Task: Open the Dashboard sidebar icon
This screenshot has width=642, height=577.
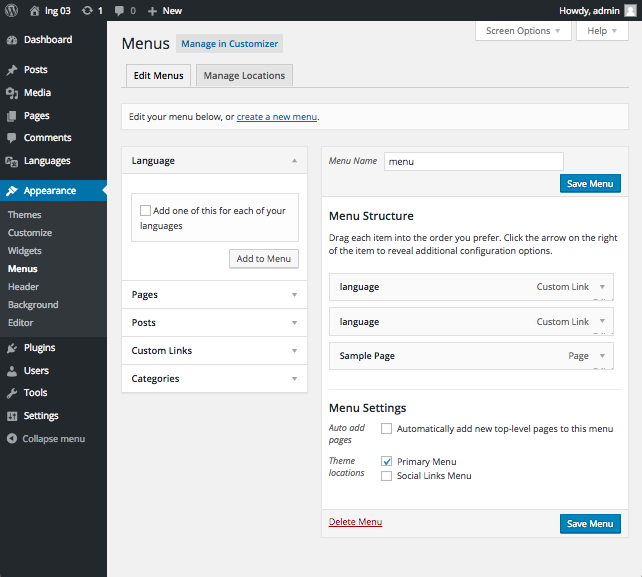Action: (x=12, y=40)
